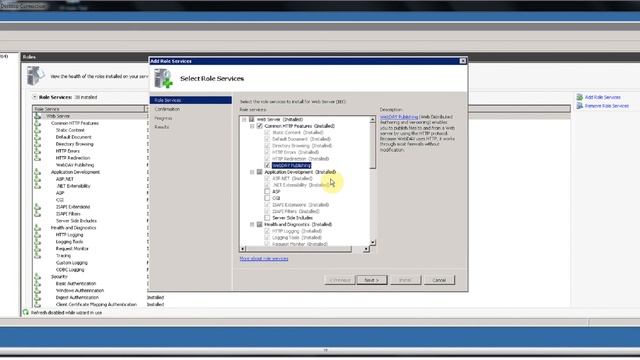Open the Progress wizard step
640x360 pixels.
(163, 118)
